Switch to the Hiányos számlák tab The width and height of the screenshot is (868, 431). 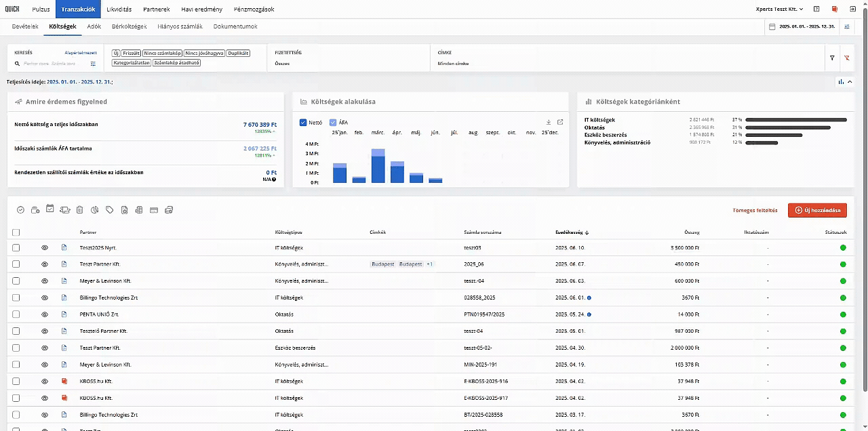pyautogui.click(x=180, y=26)
